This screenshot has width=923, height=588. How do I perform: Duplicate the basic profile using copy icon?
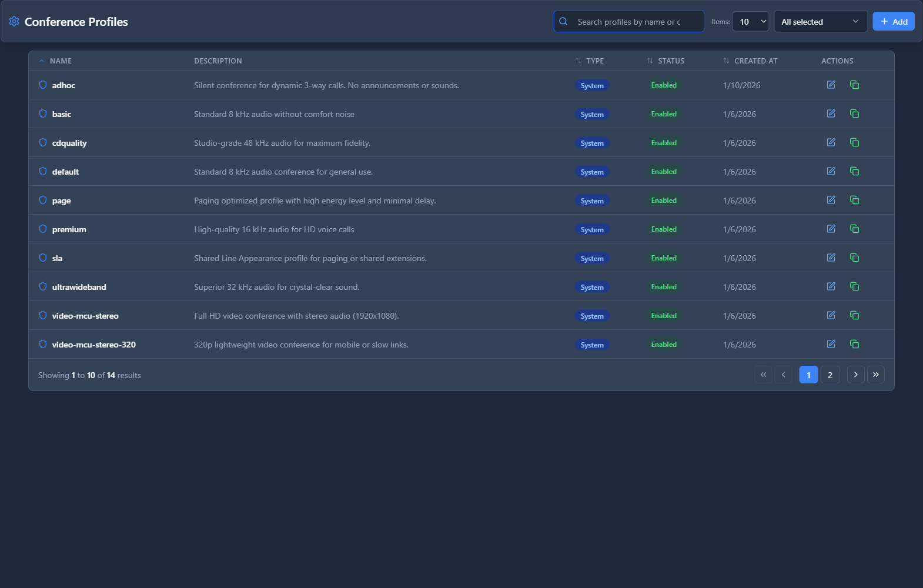854,113
